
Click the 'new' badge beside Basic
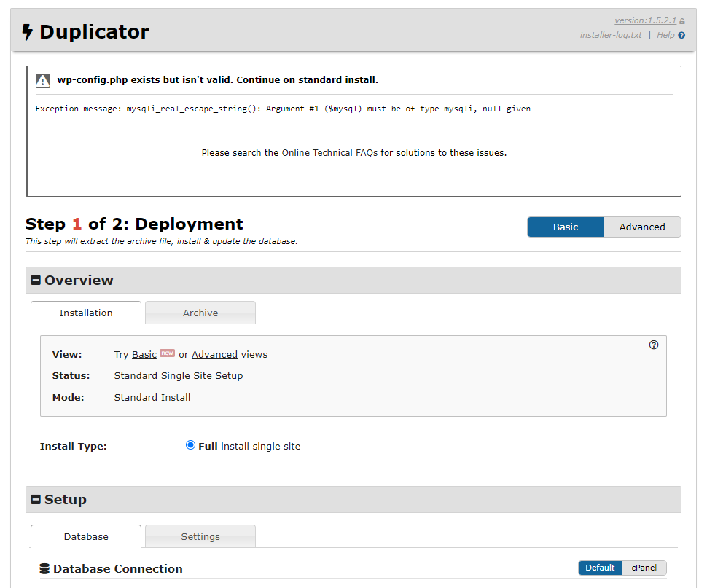click(168, 353)
